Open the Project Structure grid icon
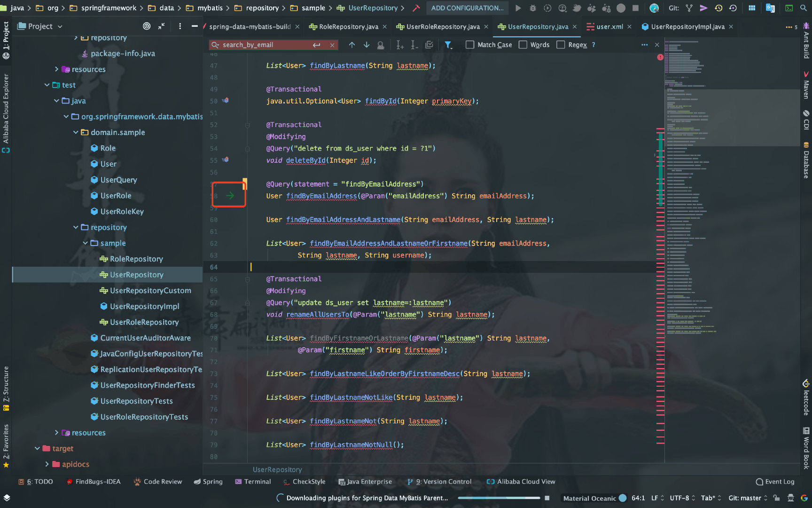Viewport: 812px width, 508px height. [x=752, y=8]
